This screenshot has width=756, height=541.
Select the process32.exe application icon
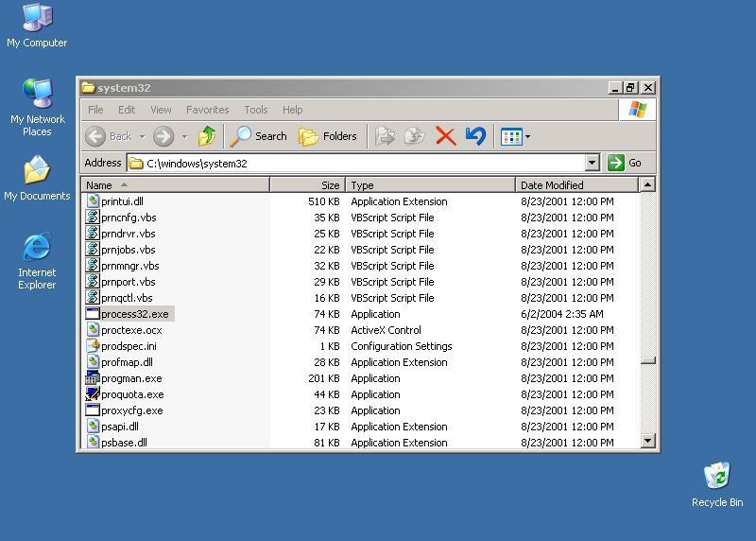tap(93, 313)
